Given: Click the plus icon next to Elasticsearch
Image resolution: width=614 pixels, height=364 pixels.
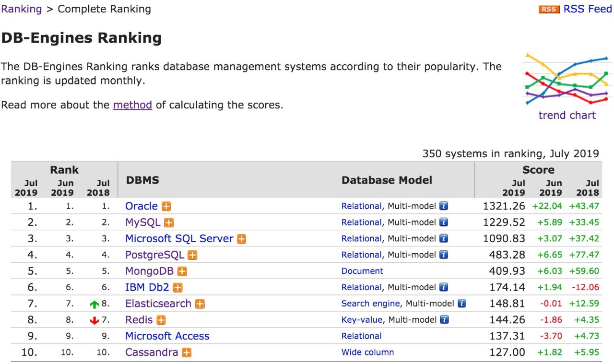Looking at the screenshot, I should pyautogui.click(x=200, y=304).
